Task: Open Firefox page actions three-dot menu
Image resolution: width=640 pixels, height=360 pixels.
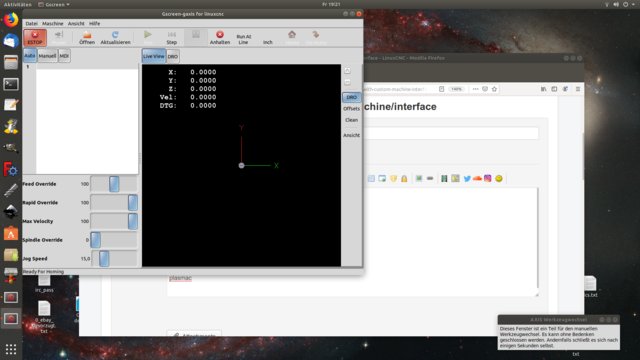Action: pyautogui.click(x=476, y=89)
